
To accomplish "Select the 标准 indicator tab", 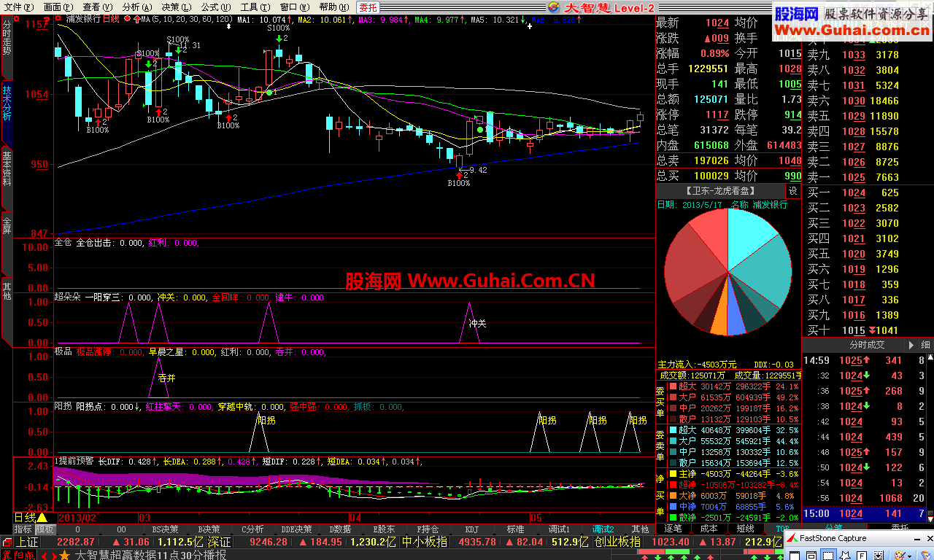I will (x=515, y=529).
